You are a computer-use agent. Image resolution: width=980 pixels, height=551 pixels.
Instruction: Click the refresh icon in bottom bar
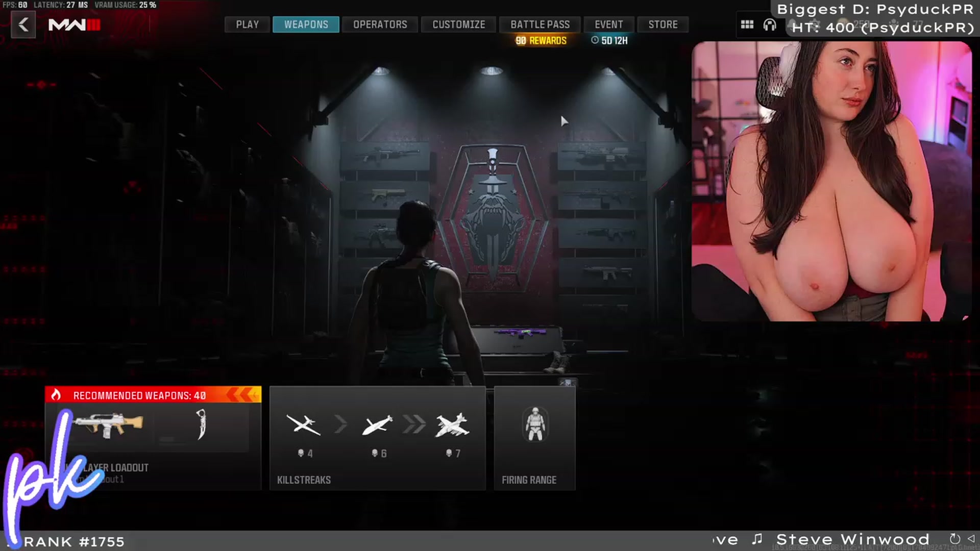click(x=954, y=539)
